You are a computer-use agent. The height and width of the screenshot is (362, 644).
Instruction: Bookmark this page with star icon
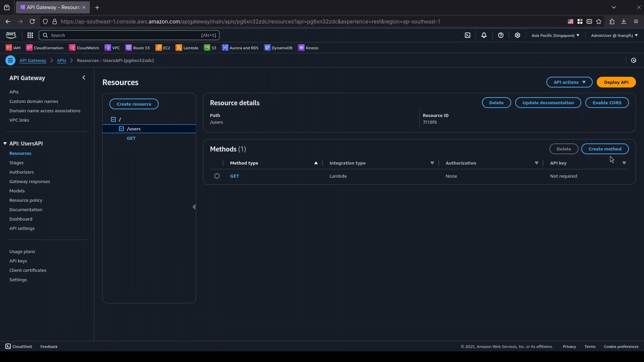[x=599, y=21]
